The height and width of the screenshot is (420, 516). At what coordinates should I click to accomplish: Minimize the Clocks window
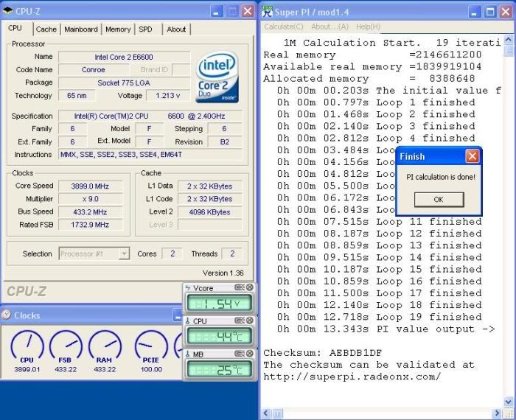(x=178, y=315)
